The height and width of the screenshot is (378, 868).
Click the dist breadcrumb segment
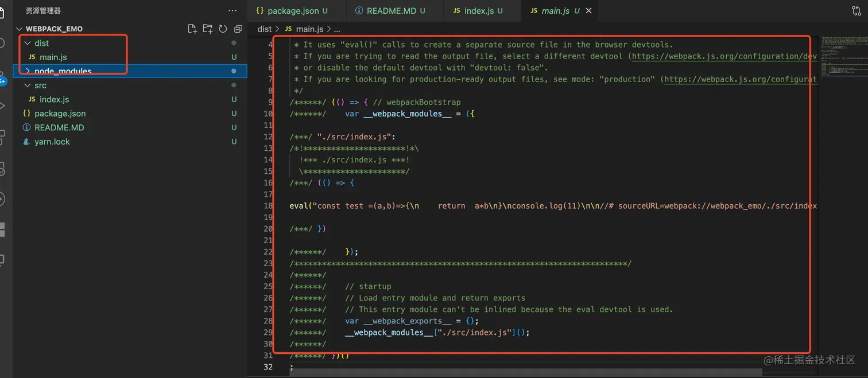[265, 29]
